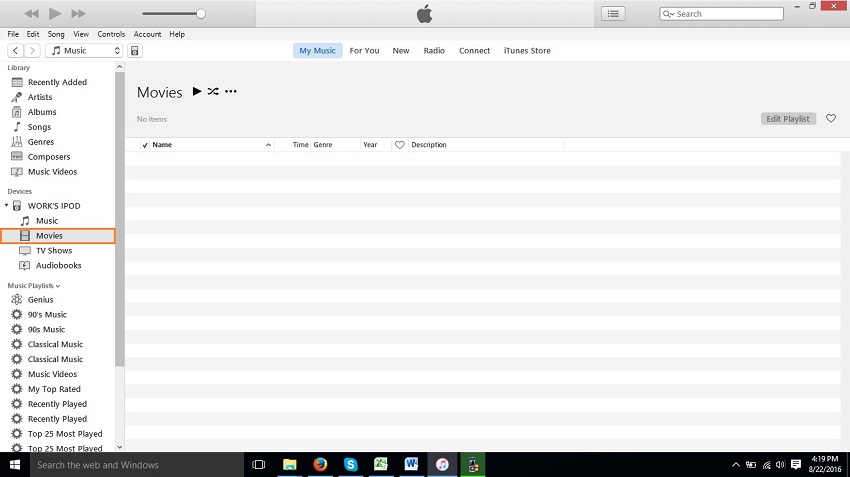Click the heart column header
This screenshot has height=477, width=850.
pos(399,145)
